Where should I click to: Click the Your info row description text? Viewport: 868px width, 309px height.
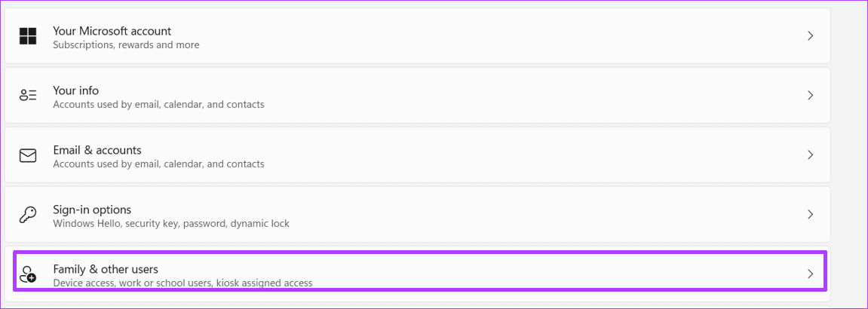coord(158,105)
